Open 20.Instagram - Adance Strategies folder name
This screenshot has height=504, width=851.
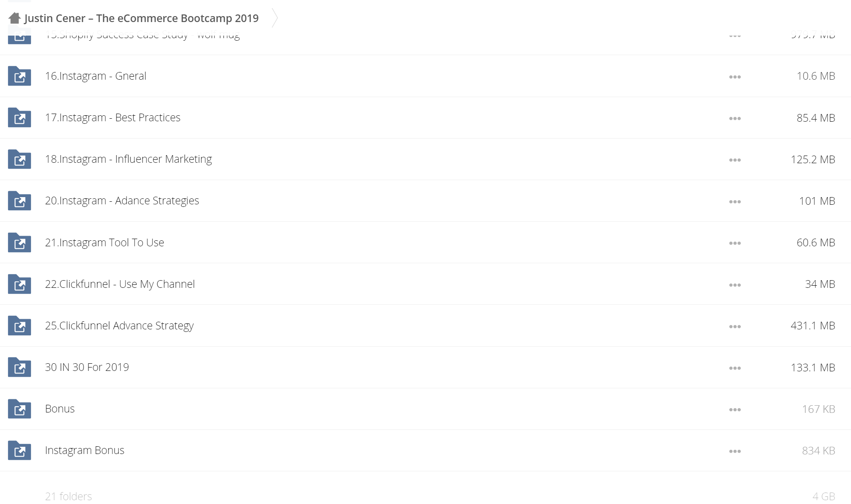pos(122,200)
